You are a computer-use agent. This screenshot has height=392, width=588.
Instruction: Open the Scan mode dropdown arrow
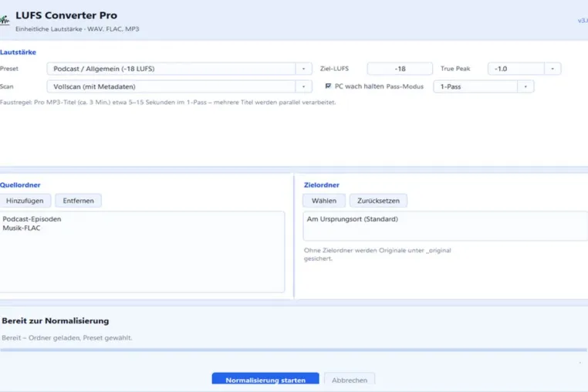tap(303, 86)
